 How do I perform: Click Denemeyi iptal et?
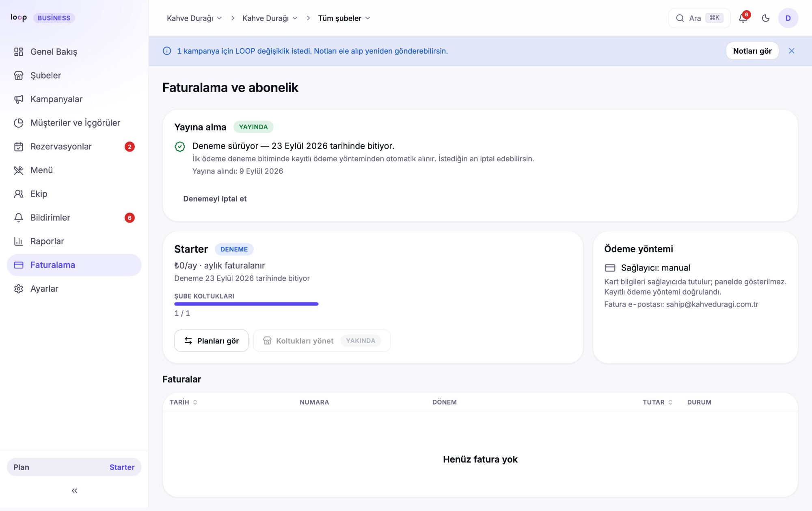[x=215, y=199]
